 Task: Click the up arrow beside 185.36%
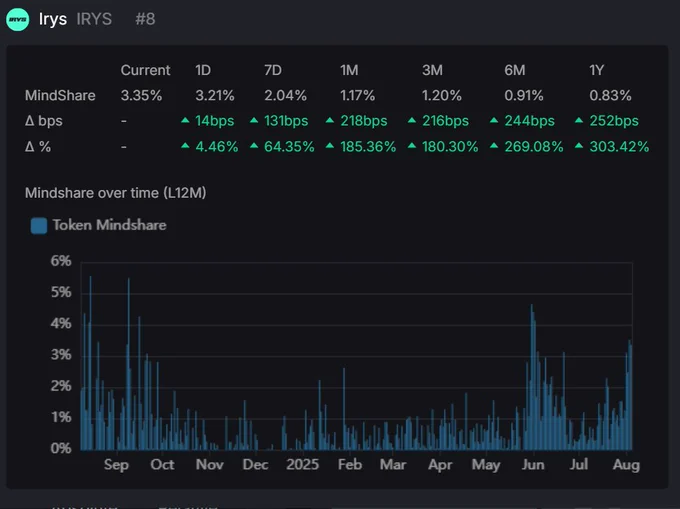click(330, 146)
